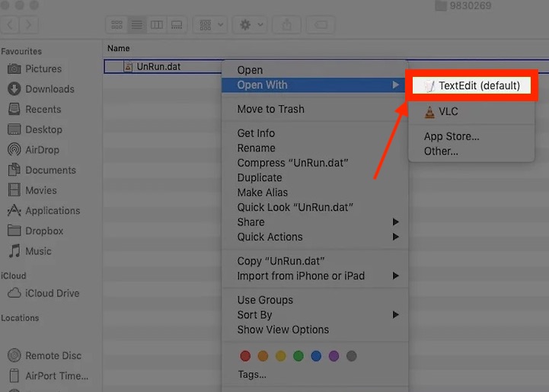Viewport: 549px width, 392px height.
Task: Choose Quick Look "UnRun.dat"
Action: click(x=314, y=208)
